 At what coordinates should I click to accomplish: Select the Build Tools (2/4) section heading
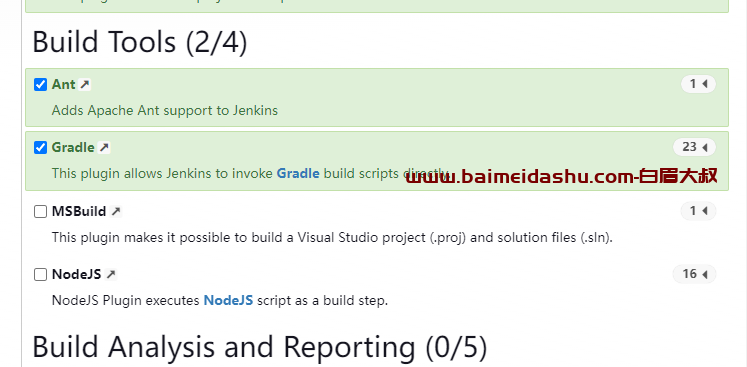[140, 42]
